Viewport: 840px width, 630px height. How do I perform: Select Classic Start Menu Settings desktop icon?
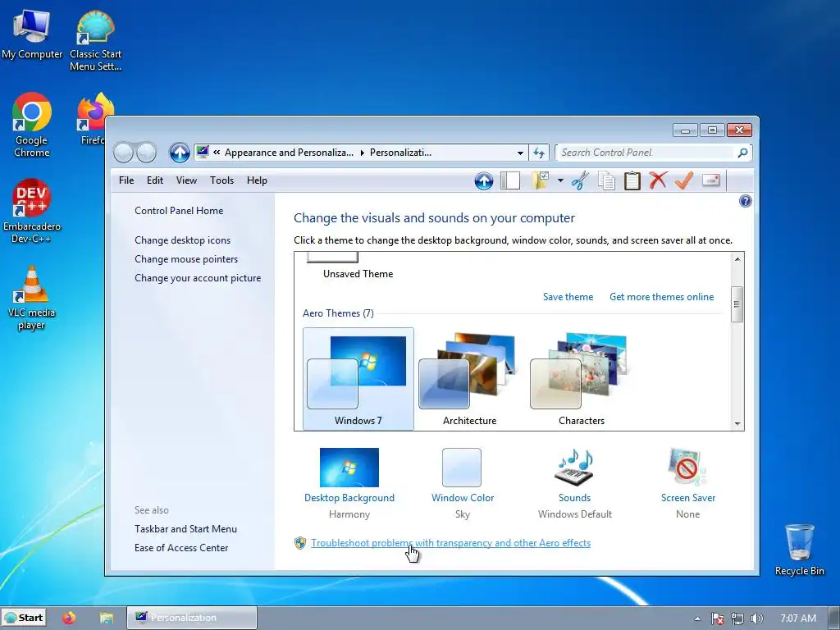point(95,41)
